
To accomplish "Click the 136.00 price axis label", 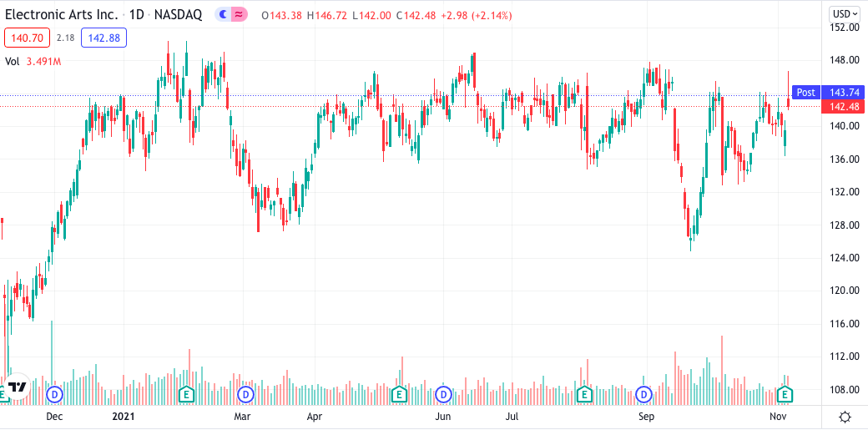I will click(x=845, y=159).
